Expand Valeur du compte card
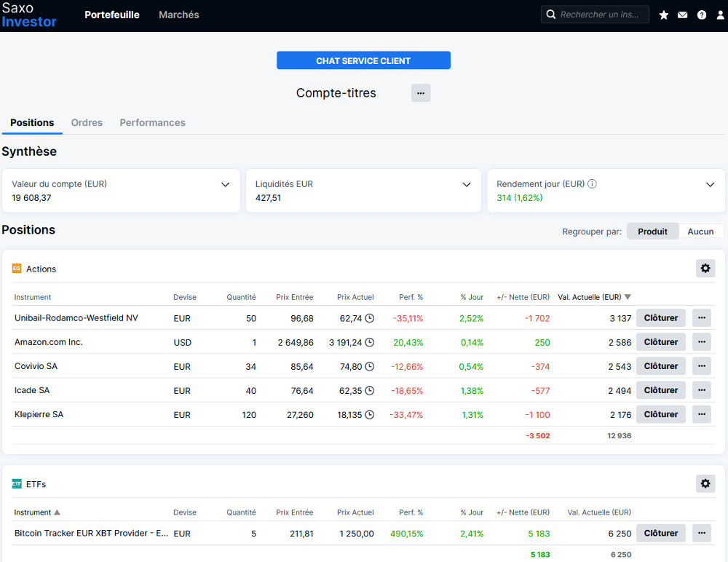 coord(225,185)
